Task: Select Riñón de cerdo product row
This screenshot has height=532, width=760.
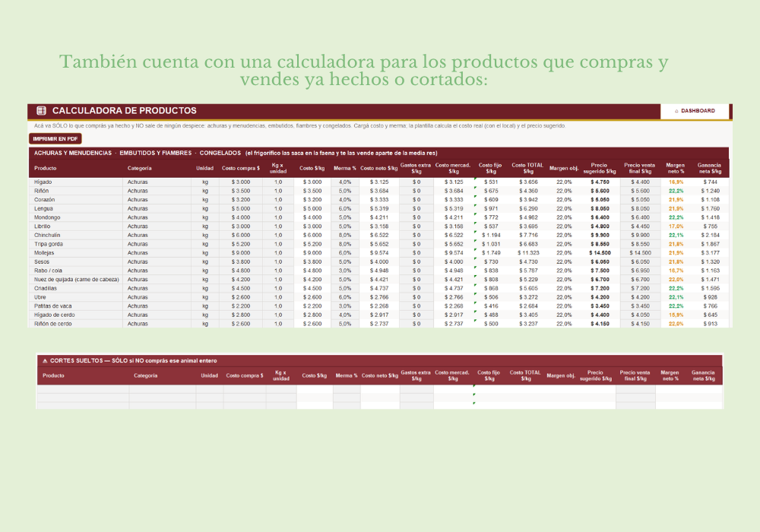Action: point(378,324)
